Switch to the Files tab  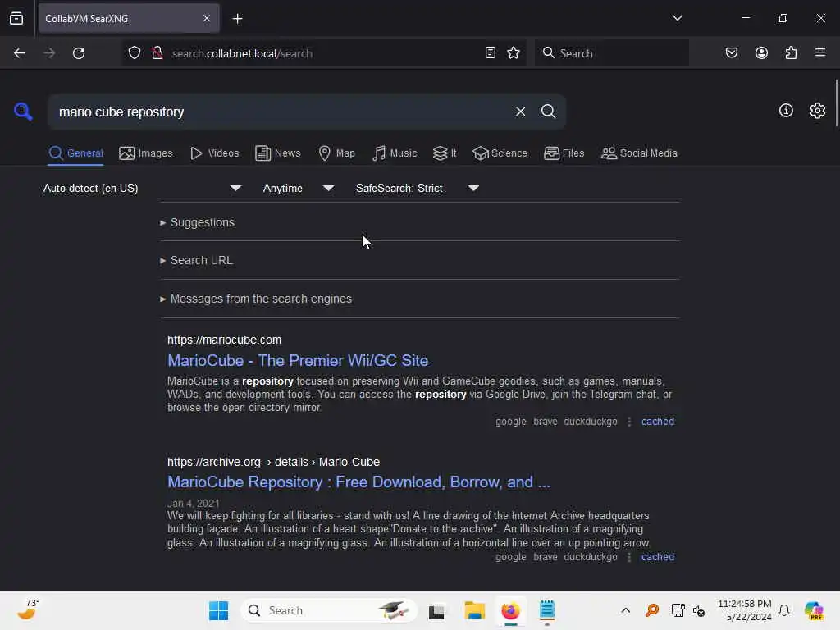point(564,153)
